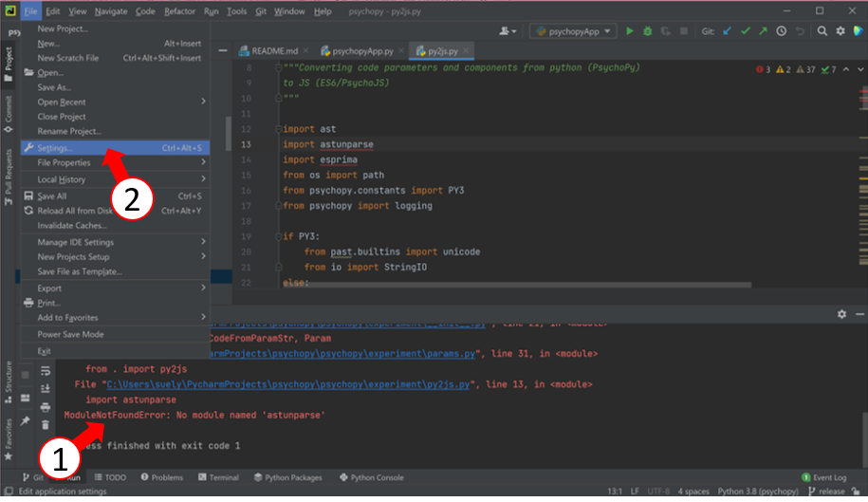868x502 pixels.
Task: Open psychopyApp run configuration dropdown
Action: (572, 31)
